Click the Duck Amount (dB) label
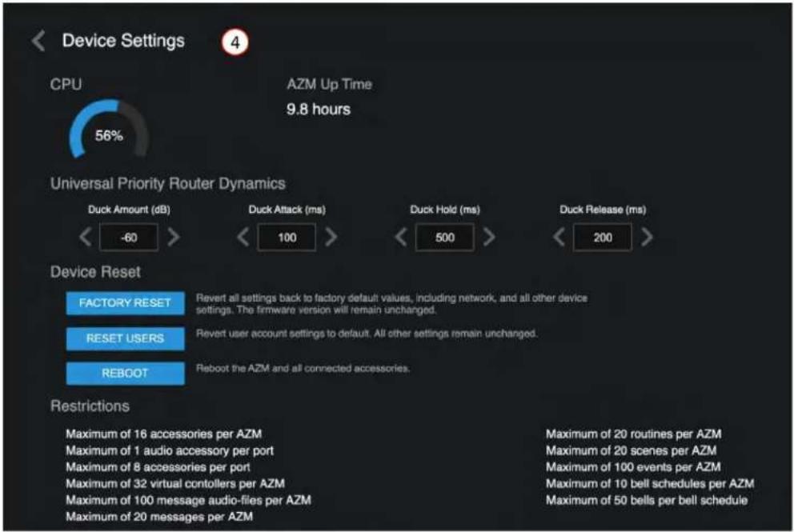This screenshot has height=532, width=794. pos(129,210)
